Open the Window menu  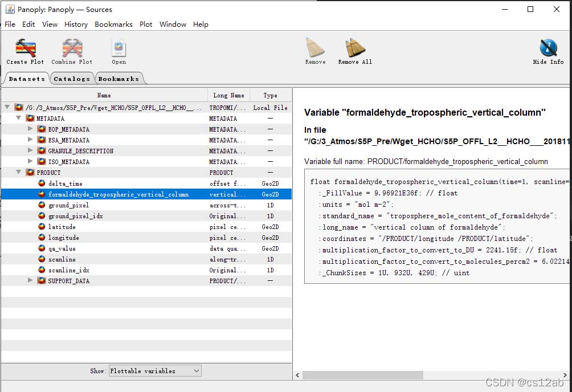(173, 24)
